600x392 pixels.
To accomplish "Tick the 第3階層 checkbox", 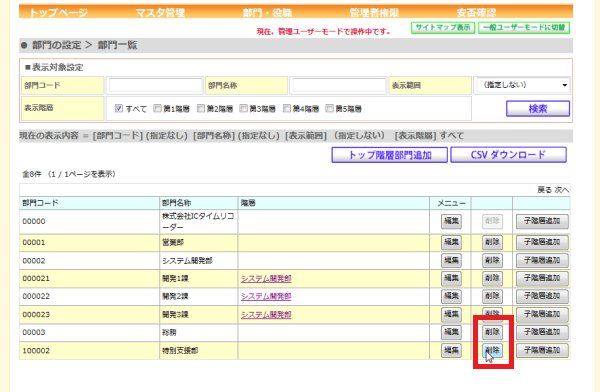I will coord(243,108).
